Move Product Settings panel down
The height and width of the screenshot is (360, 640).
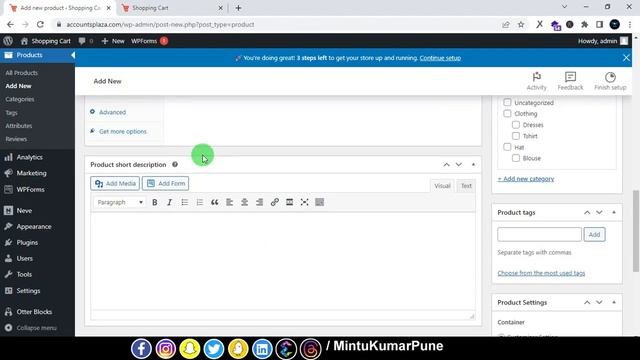pos(599,302)
